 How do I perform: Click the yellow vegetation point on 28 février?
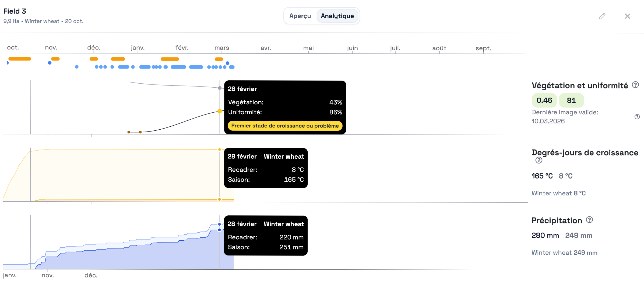tap(220, 111)
